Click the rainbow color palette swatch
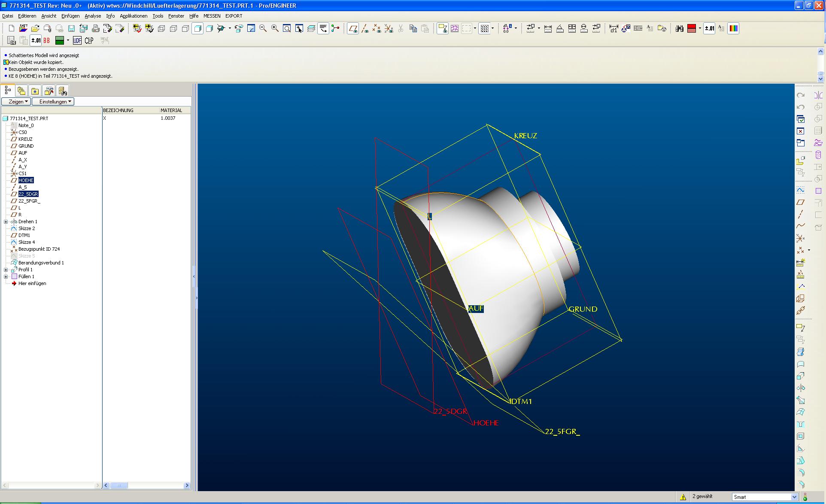Viewport: 826px width, 504px height. [733, 28]
